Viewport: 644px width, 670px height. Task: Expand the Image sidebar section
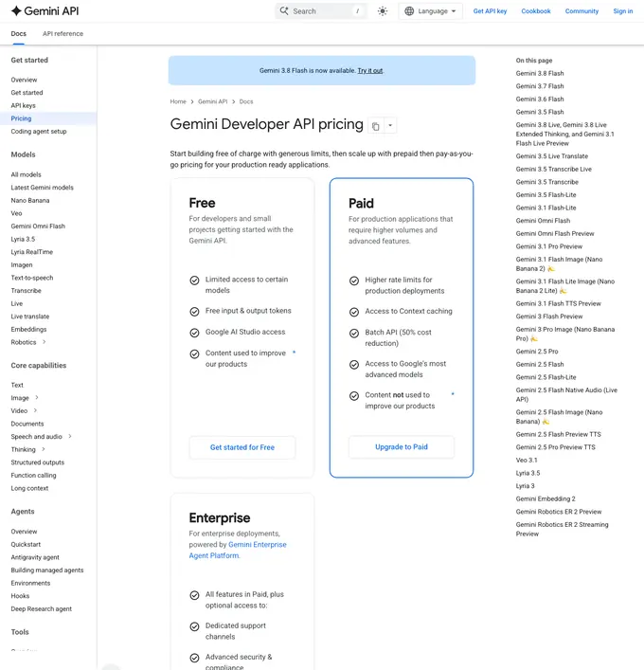37,397
